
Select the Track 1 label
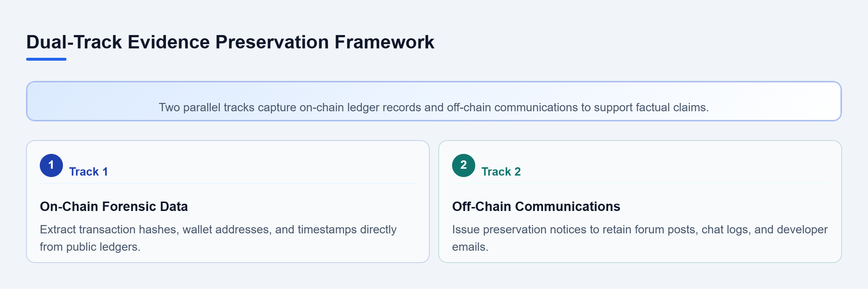[89, 172]
